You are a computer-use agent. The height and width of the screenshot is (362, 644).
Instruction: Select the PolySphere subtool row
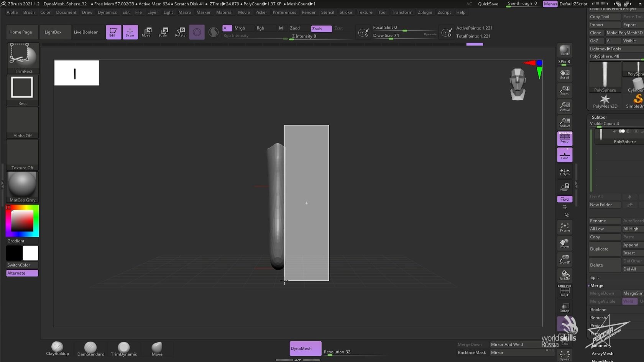[619, 136]
